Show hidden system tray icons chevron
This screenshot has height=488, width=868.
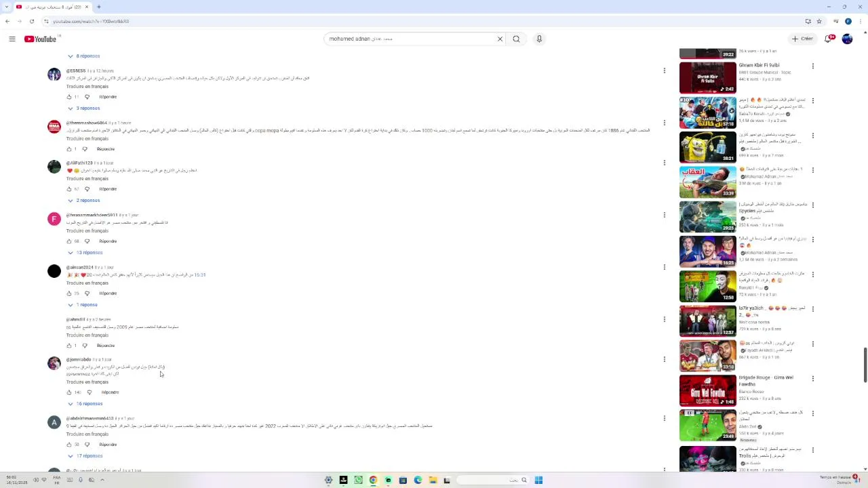click(x=102, y=480)
